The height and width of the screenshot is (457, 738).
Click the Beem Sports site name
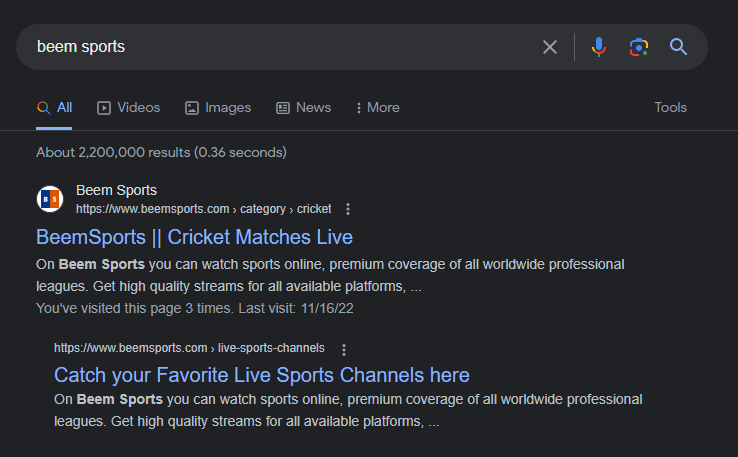(x=116, y=190)
